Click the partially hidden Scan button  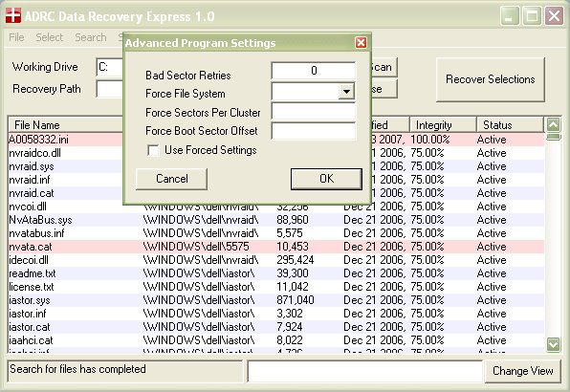pos(384,67)
